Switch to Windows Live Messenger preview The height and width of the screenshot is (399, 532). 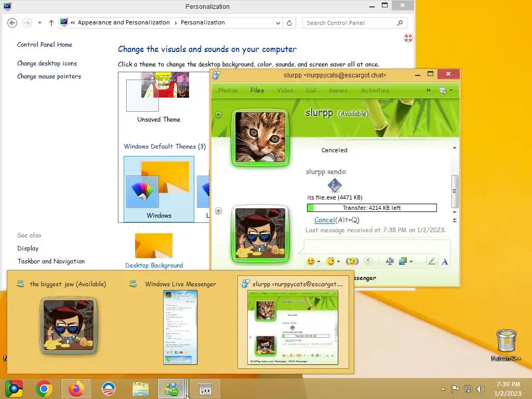point(180,322)
